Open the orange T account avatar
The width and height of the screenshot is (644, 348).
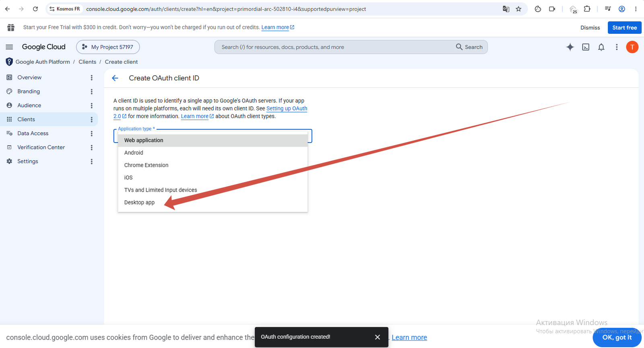[632, 47]
